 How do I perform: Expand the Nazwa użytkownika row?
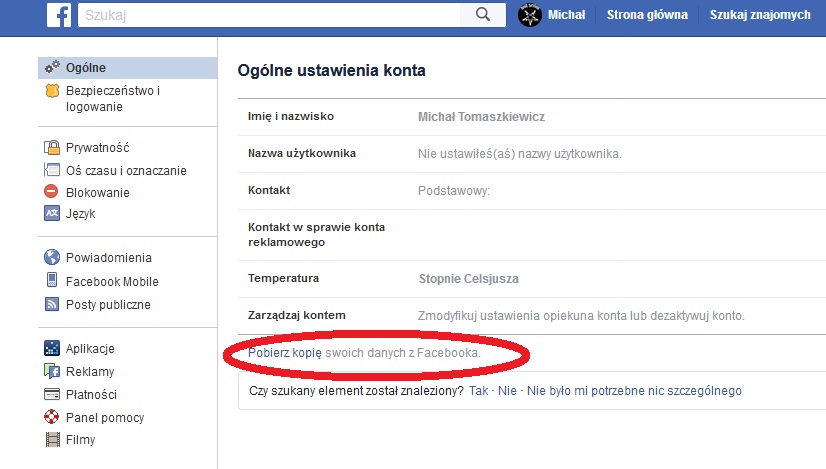click(532, 154)
